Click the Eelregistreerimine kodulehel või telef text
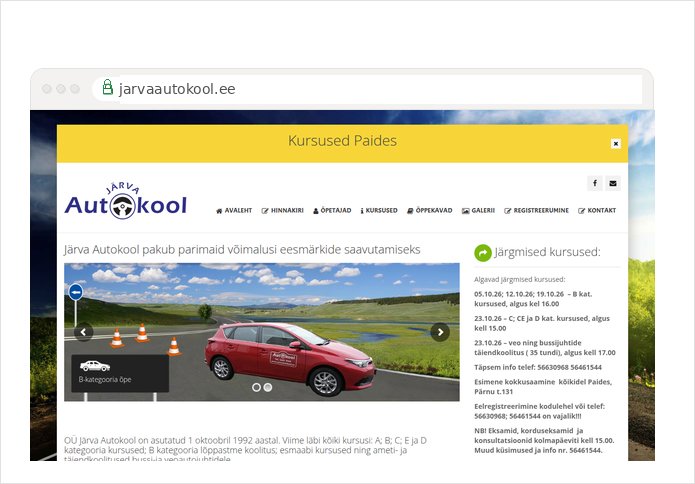The image size is (695, 484). coord(539,411)
